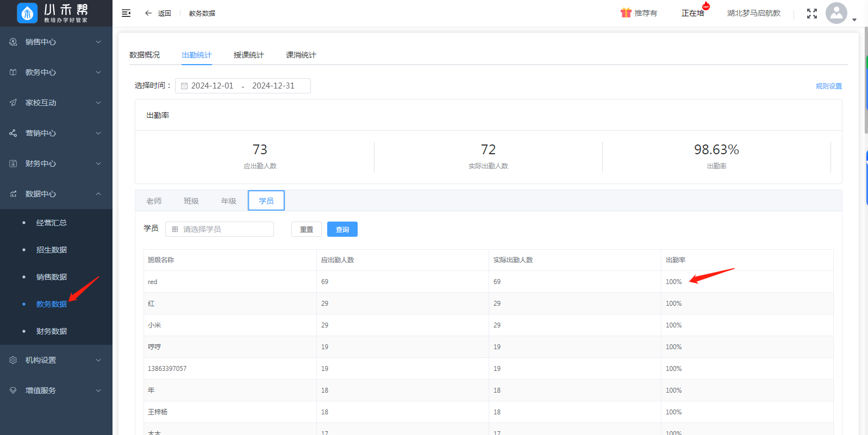
Task: Switch to the 出勤统计 tab
Action: click(x=197, y=55)
